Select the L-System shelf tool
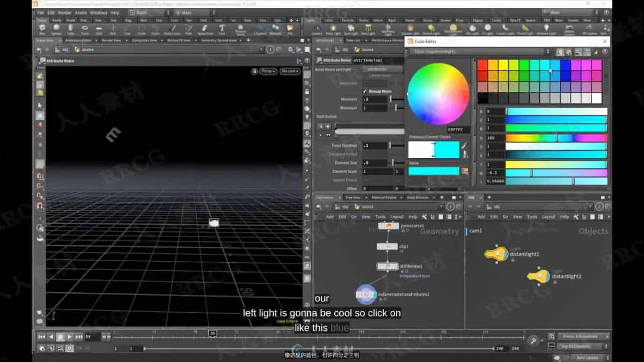 pyautogui.click(x=261, y=29)
